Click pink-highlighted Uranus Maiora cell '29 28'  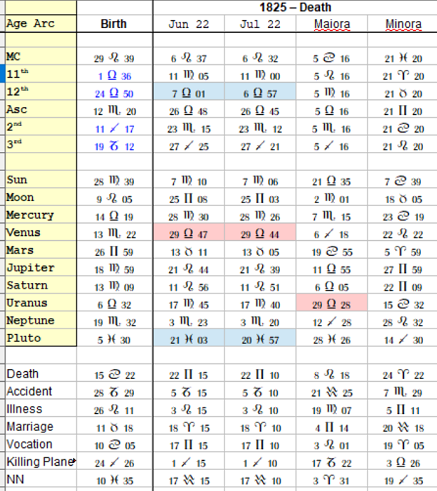[332, 303]
